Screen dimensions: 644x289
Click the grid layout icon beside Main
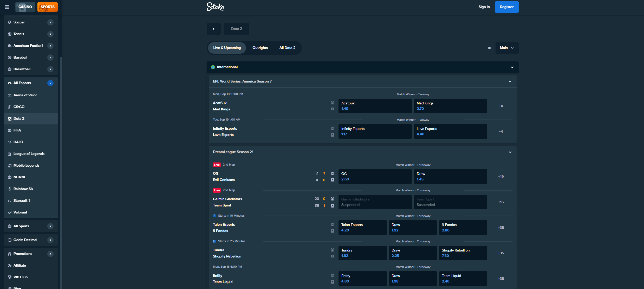[490, 48]
